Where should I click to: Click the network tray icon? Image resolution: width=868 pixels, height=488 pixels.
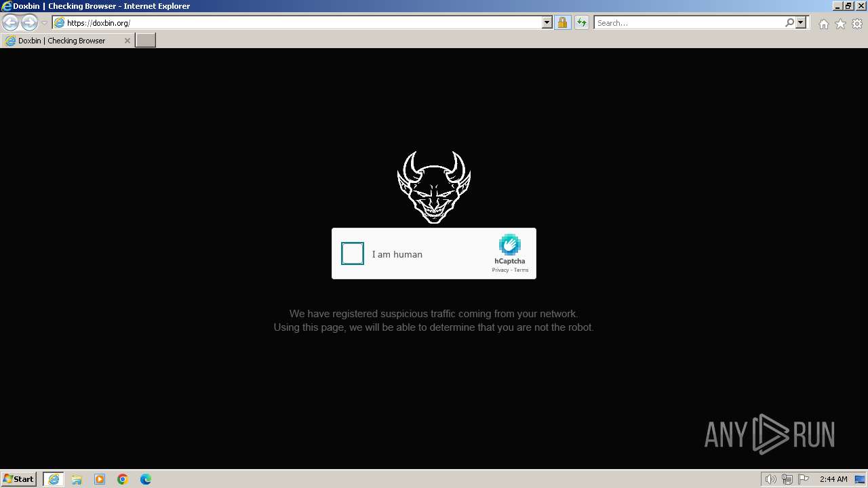[787, 479]
